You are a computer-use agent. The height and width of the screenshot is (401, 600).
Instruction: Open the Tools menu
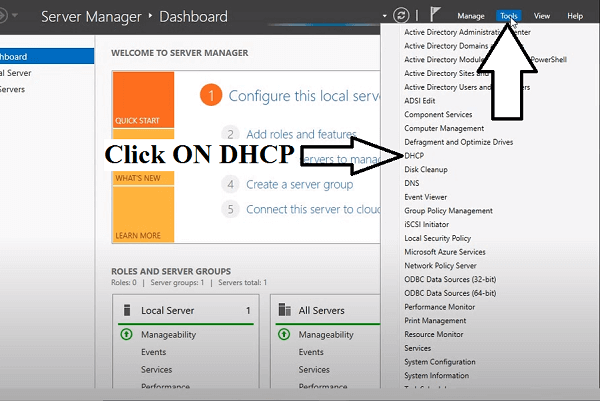[509, 16]
